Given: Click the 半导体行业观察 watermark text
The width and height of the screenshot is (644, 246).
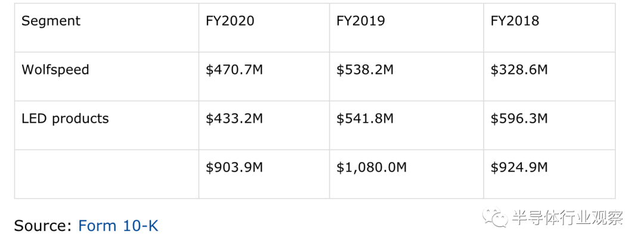Looking at the screenshot, I should (x=568, y=218).
